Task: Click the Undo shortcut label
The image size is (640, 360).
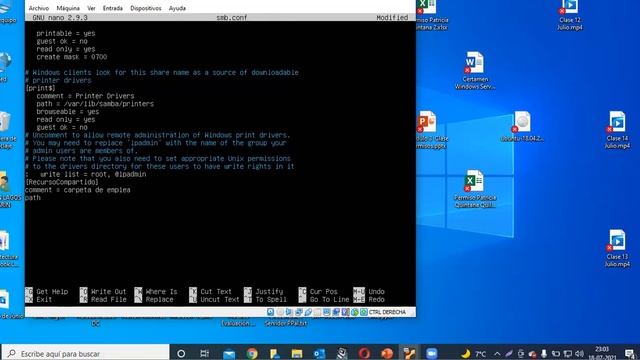Action: 376,291
